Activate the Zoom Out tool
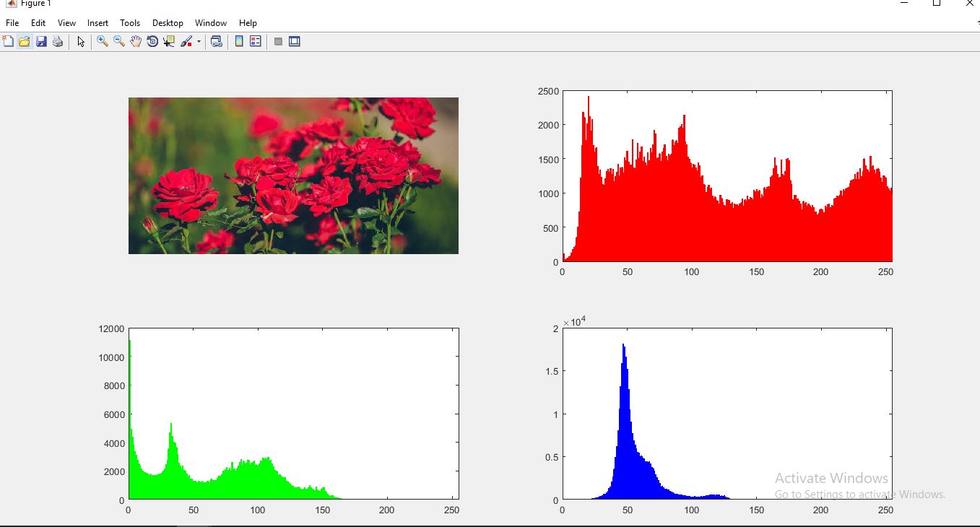The image size is (980, 527). coord(119,41)
